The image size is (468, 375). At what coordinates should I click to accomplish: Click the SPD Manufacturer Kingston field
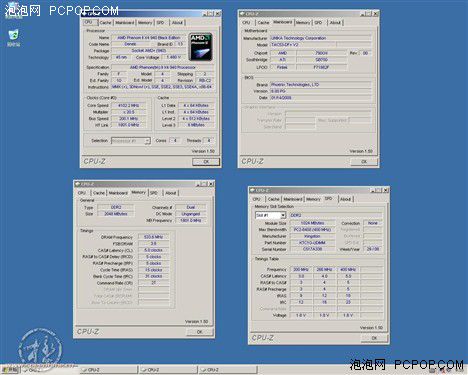point(313,236)
